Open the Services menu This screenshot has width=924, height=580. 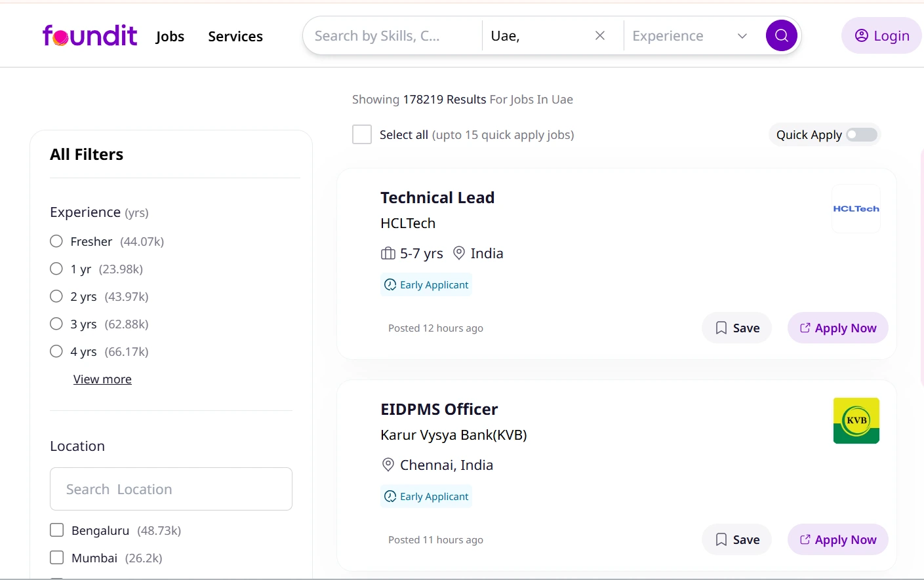(x=235, y=36)
